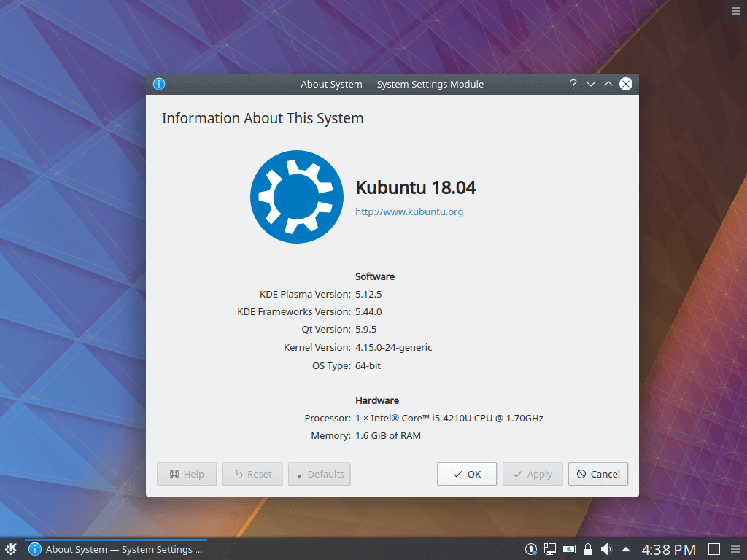Minimize the window with the down chevron

pyautogui.click(x=591, y=84)
